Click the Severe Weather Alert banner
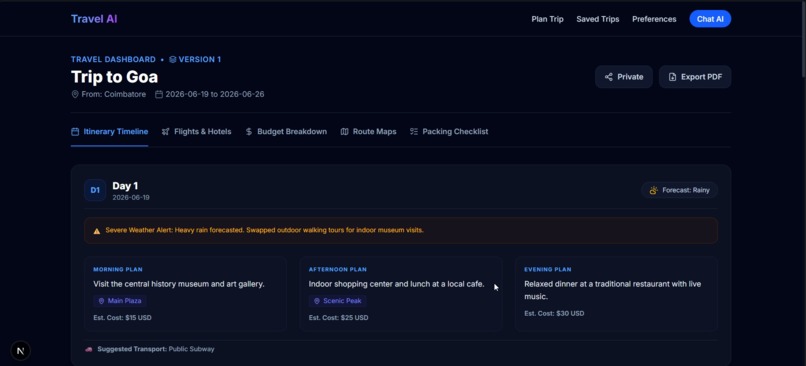This screenshot has width=806, height=366. pos(401,230)
